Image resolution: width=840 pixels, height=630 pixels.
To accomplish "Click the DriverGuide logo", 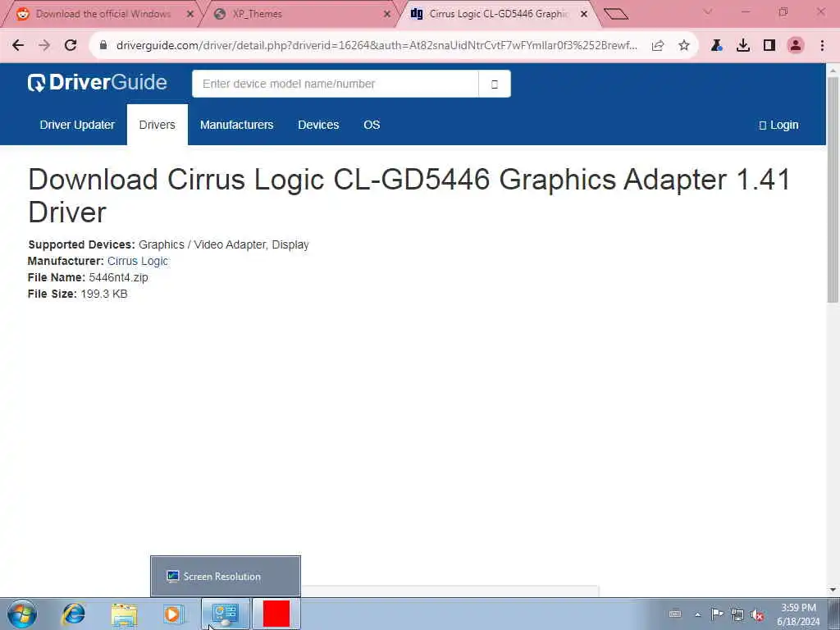I will 97,83.
